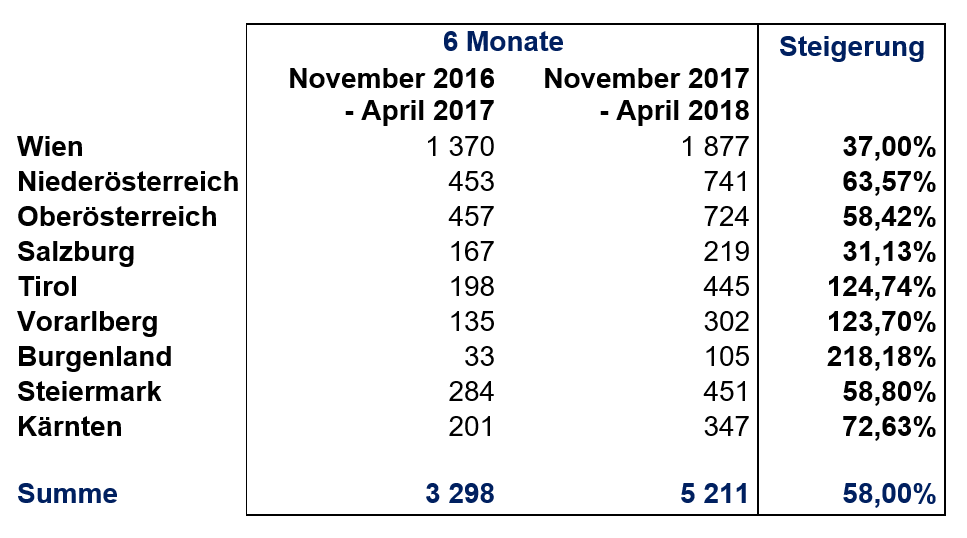Select the Tirol increase 124,74%

point(881,287)
